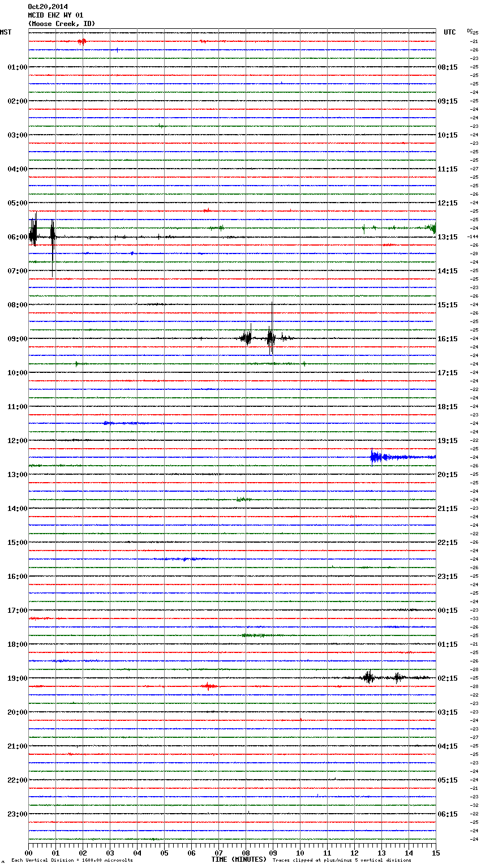481x868 pixels.
Task: Click the green burst on 13:45 trace
Action: click(243, 499)
